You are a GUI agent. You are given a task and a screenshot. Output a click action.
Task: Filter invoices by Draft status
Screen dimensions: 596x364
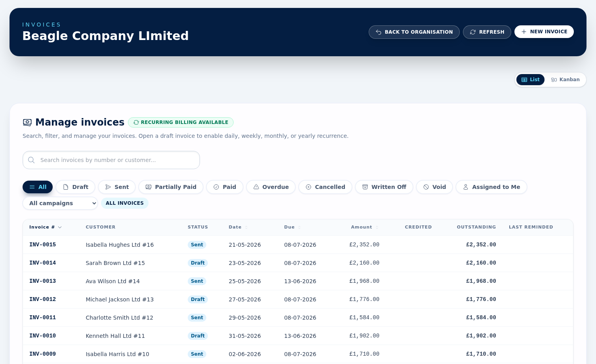pos(75,187)
